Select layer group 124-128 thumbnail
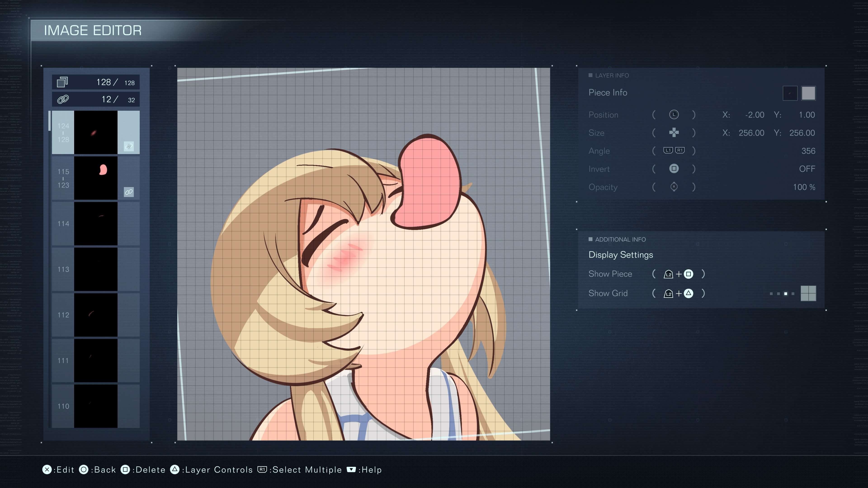 pyautogui.click(x=96, y=132)
